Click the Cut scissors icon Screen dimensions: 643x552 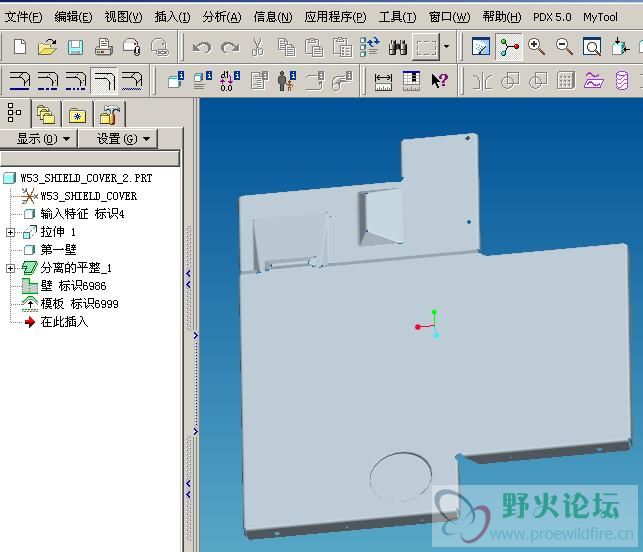tap(258, 47)
